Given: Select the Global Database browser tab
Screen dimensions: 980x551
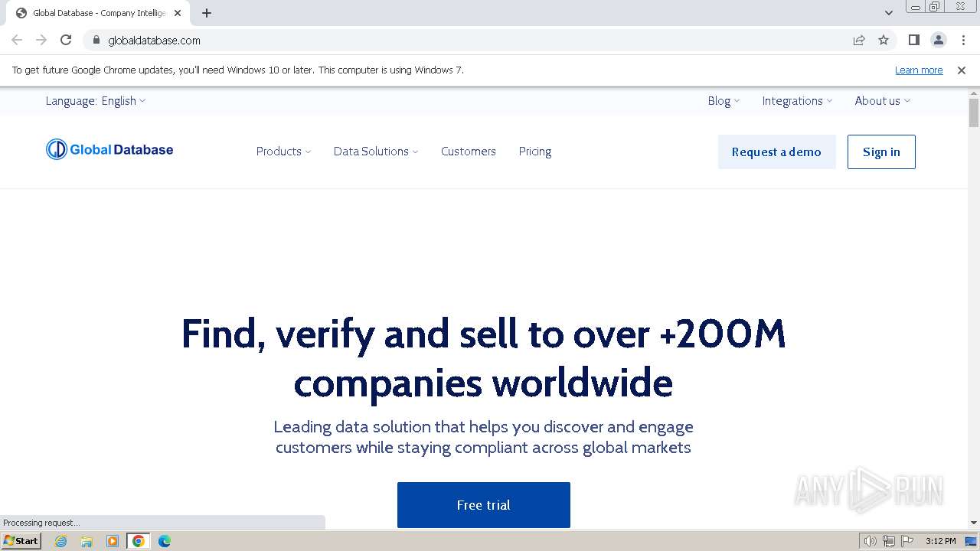Looking at the screenshot, I should (97, 13).
